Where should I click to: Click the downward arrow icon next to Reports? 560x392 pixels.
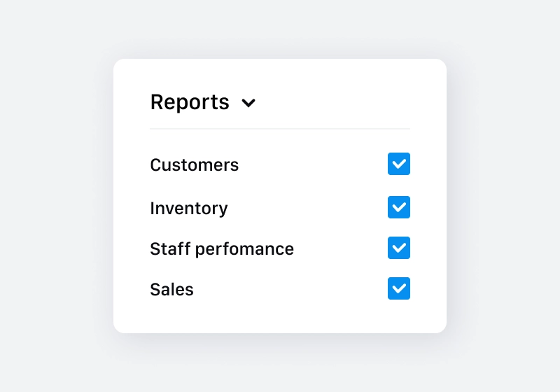[248, 103]
